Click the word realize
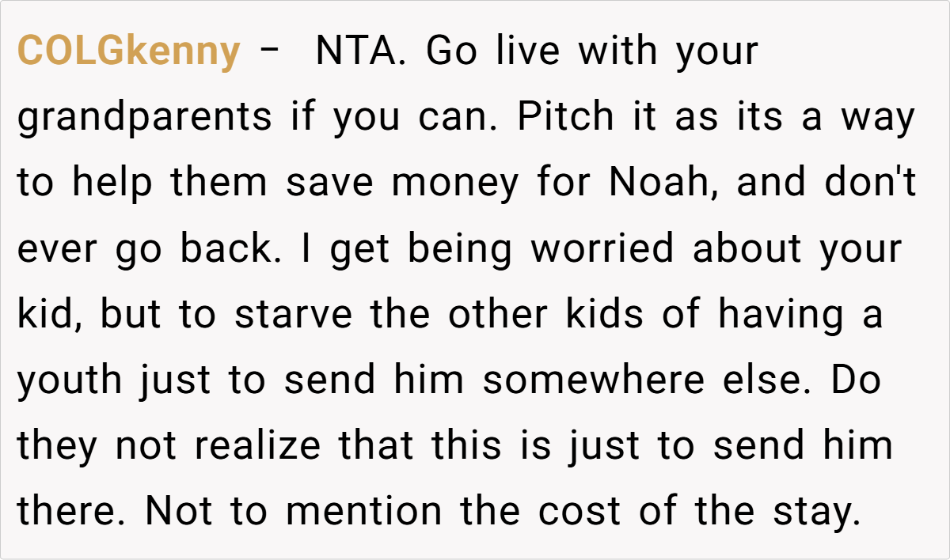Screen dimensions: 950x560 click(x=258, y=446)
